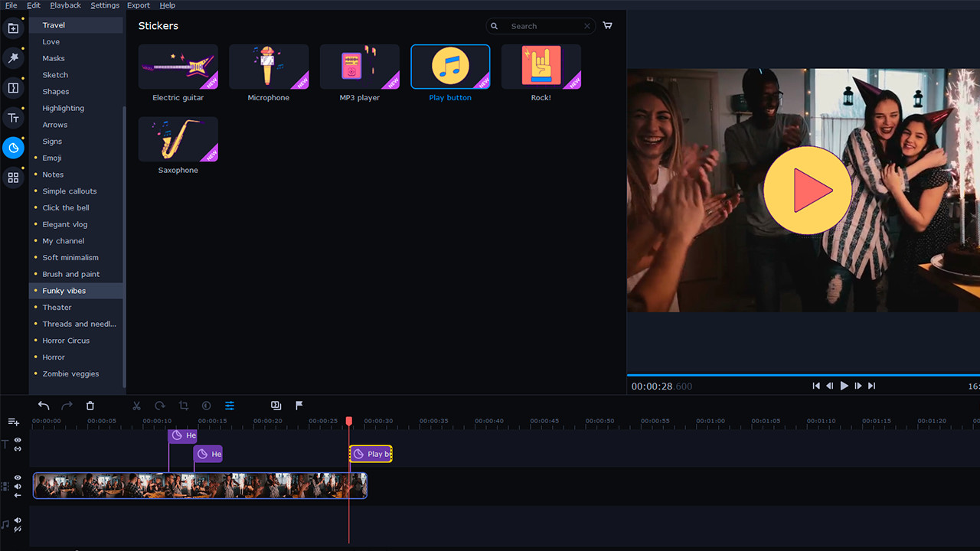Open the Crop tool in the timeline toolbar

point(183,406)
